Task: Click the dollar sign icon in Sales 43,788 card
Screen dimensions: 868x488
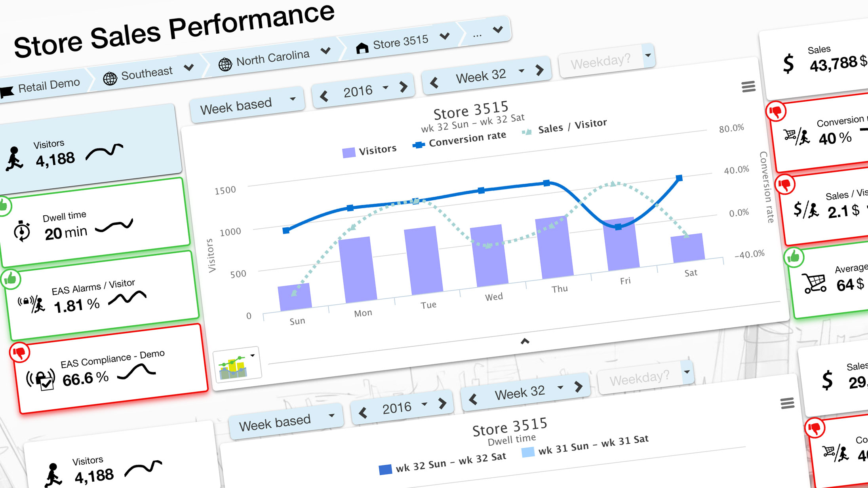Action: (x=788, y=63)
